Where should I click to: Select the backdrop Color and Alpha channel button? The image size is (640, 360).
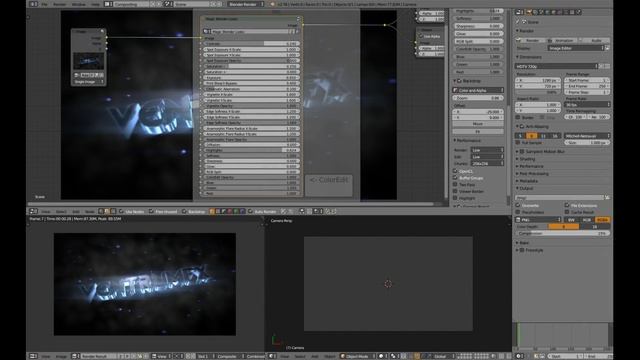pyautogui.click(x=478, y=90)
